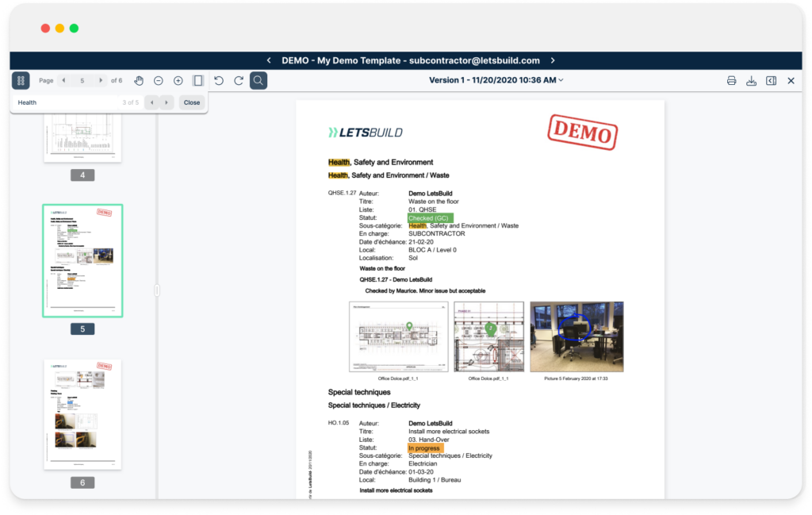Print the document using the printer icon
Screen dimensions: 812x515
(731, 80)
